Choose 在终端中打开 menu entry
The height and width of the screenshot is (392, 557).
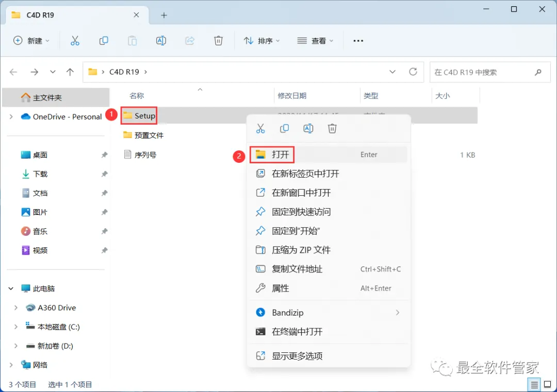coord(329,332)
